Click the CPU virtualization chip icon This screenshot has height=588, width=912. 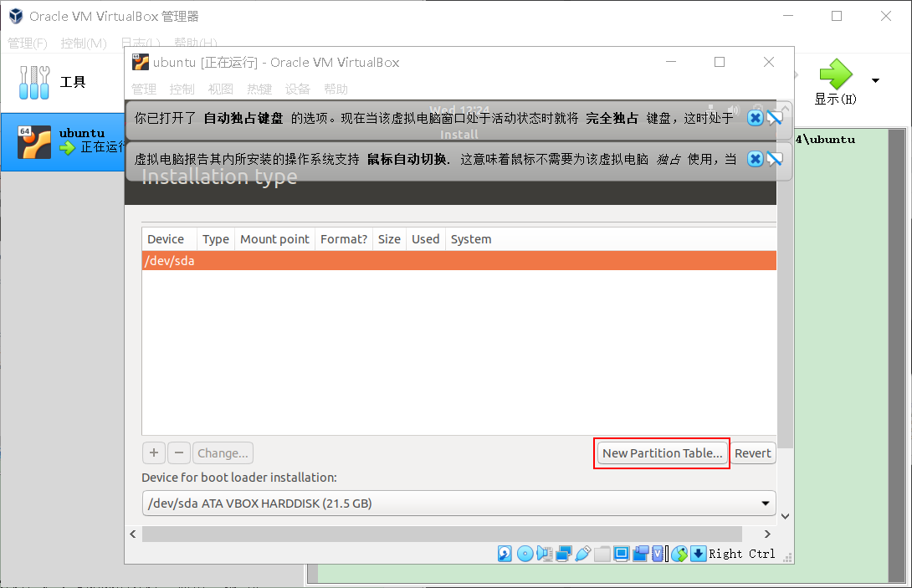659,554
